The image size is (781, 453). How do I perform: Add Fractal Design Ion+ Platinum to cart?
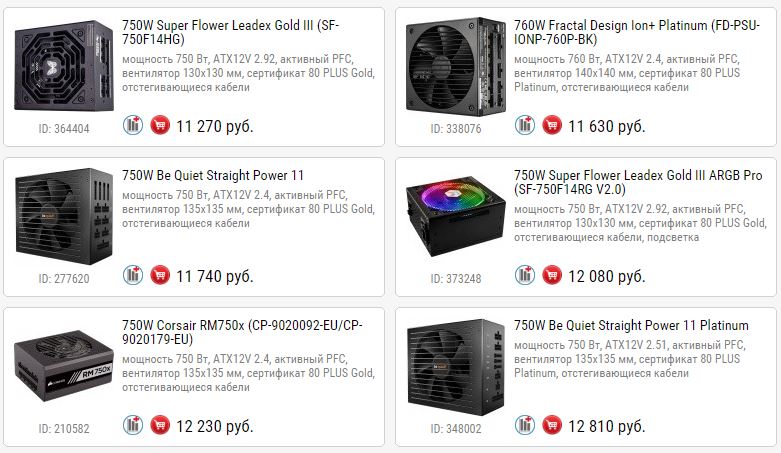click(x=551, y=126)
